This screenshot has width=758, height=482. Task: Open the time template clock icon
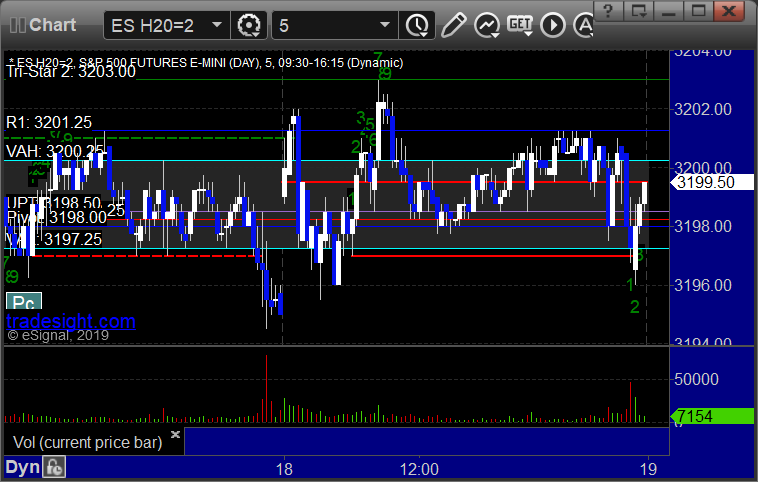417,25
